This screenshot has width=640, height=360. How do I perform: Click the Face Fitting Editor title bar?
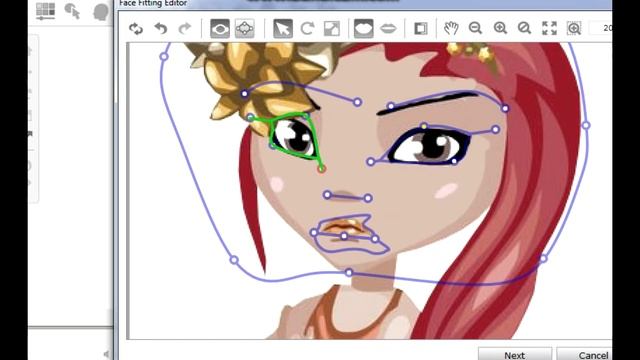pyautogui.click(x=363, y=4)
